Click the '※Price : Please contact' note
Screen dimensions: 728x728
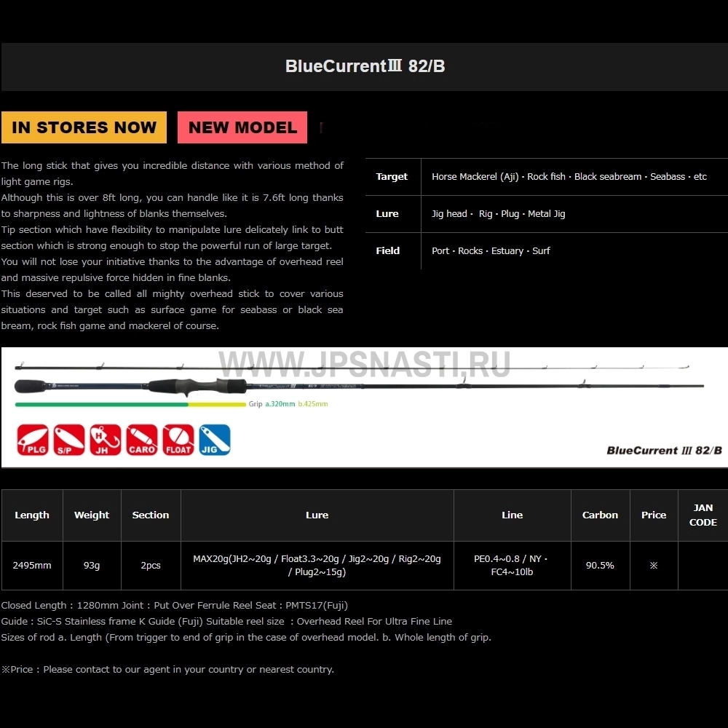coord(167,670)
